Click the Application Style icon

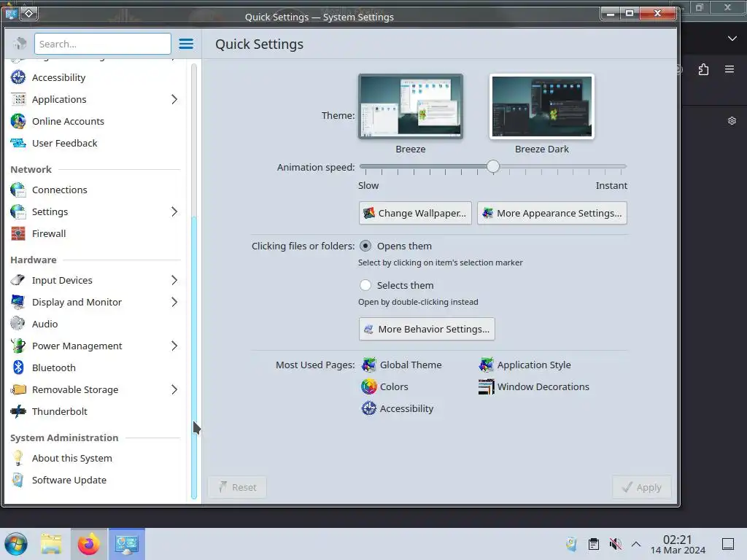point(486,365)
